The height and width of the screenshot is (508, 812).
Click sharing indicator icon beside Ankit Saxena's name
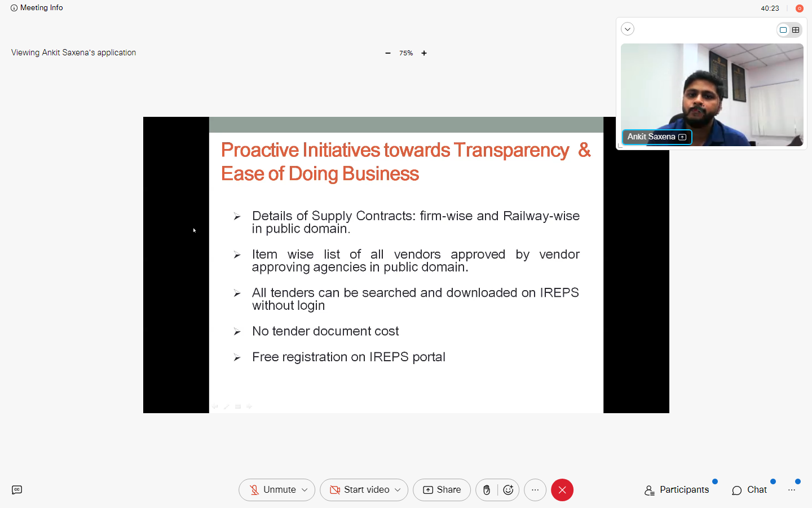coord(682,137)
